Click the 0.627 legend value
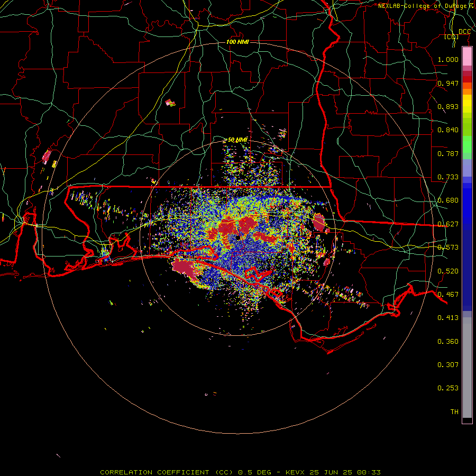Viewport: 476px width, 476px height. point(448,224)
